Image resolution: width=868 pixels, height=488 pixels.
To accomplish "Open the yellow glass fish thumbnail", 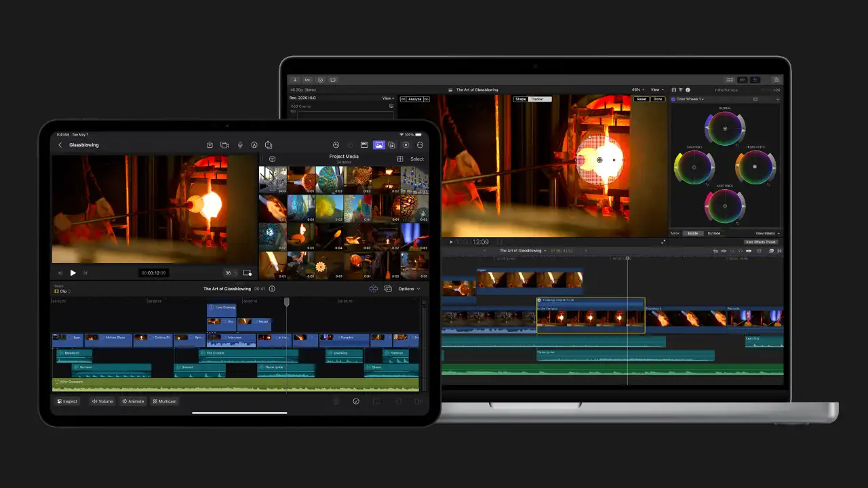I will 330,209.
